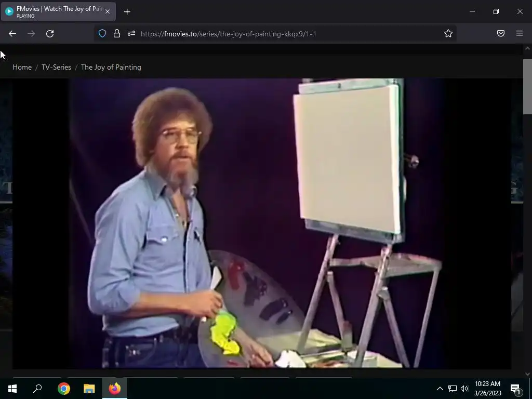This screenshot has width=532, height=399.
Task: Bookmark this page with the star icon
Action: pyautogui.click(x=448, y=33)
